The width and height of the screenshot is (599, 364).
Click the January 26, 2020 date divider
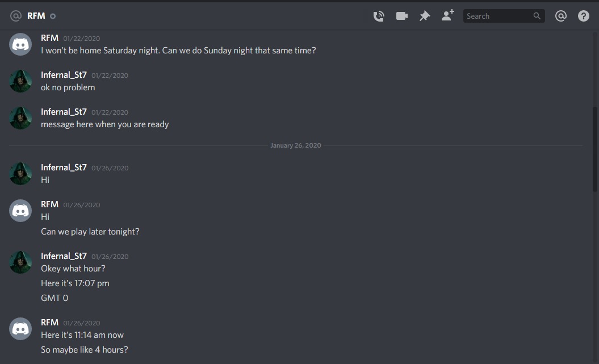pyautogui.click(x=296, y=145)
